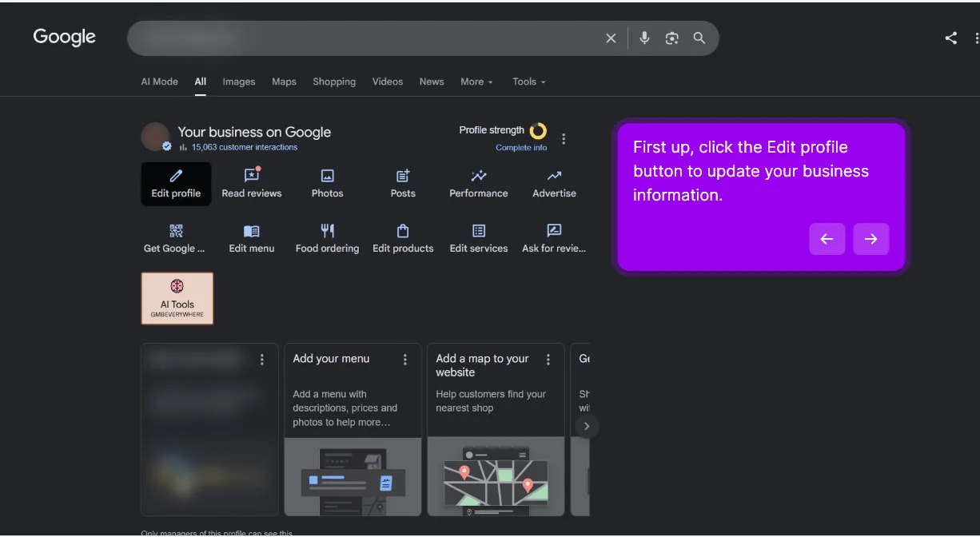
Task: Switch to Shopping tab
Action: point(334,82)
